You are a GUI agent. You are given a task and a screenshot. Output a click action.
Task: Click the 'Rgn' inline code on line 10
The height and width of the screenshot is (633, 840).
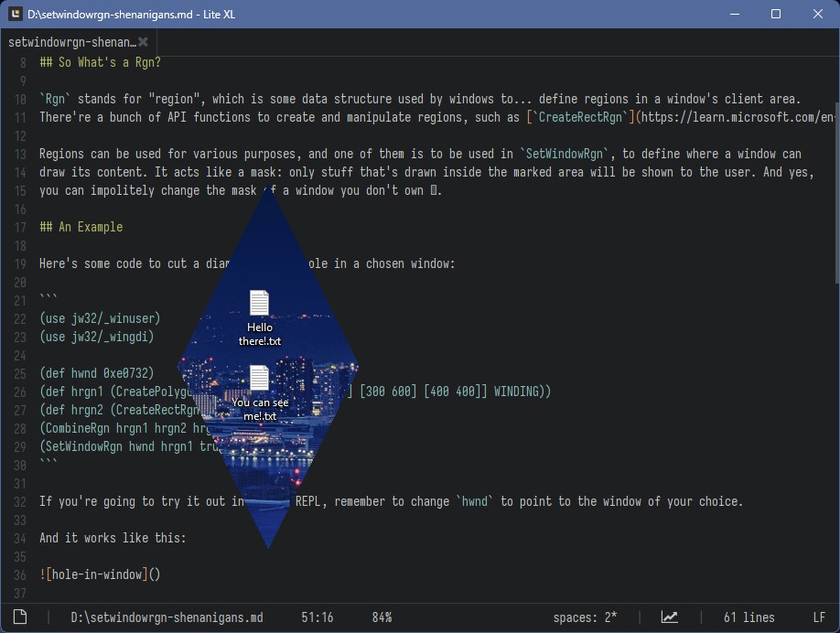coord(55,99)
